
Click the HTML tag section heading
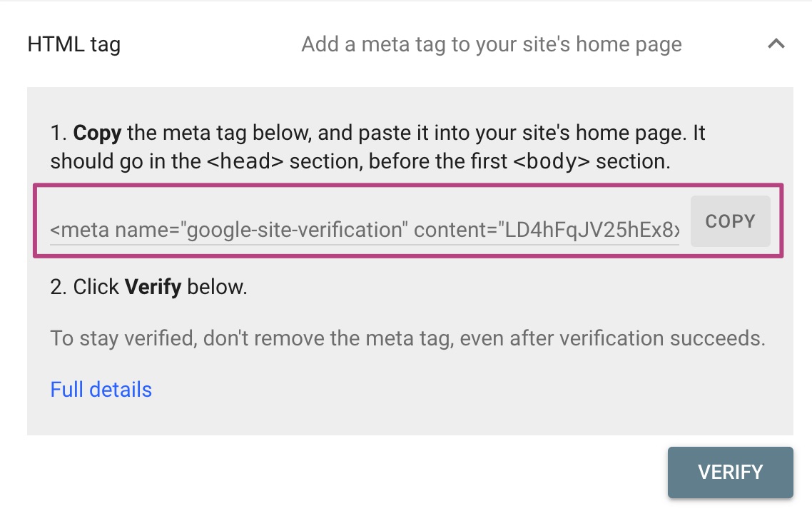[x=73, y=44]
